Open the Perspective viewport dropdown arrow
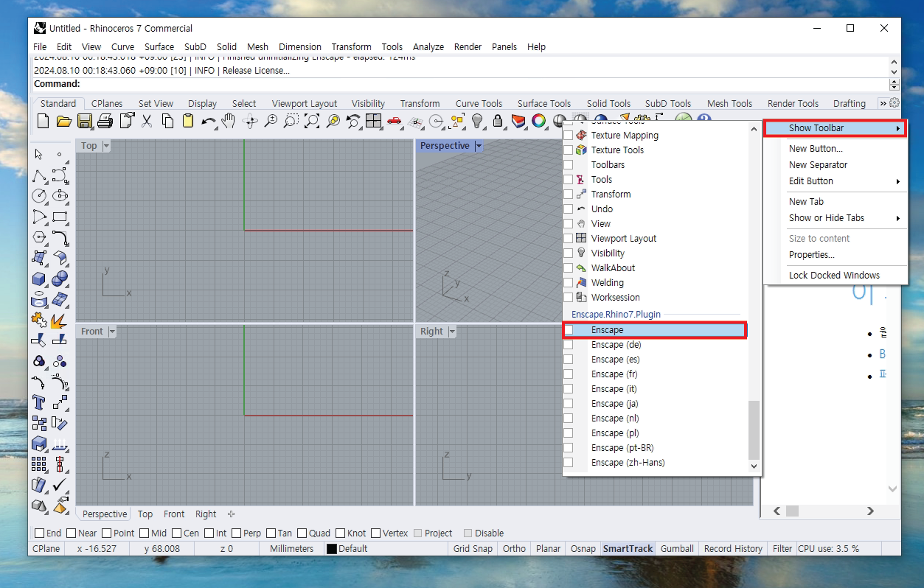924x588 pixels. (x=479, y=146)
